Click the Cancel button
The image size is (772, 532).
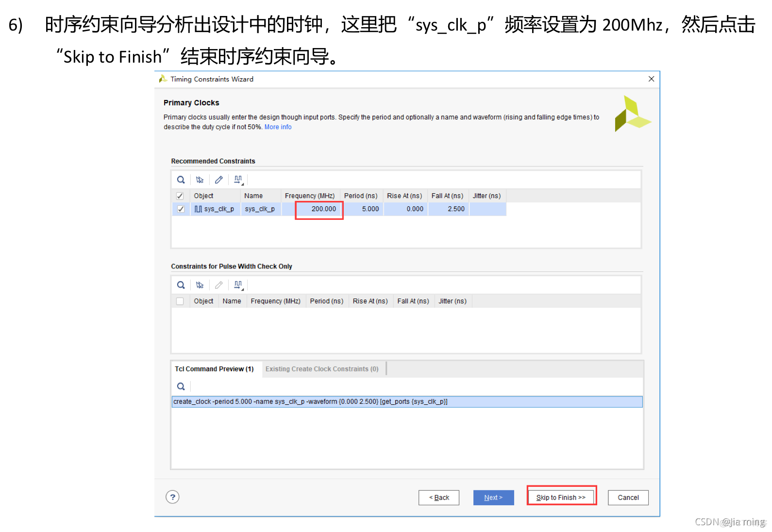click(x=628, y=498)
